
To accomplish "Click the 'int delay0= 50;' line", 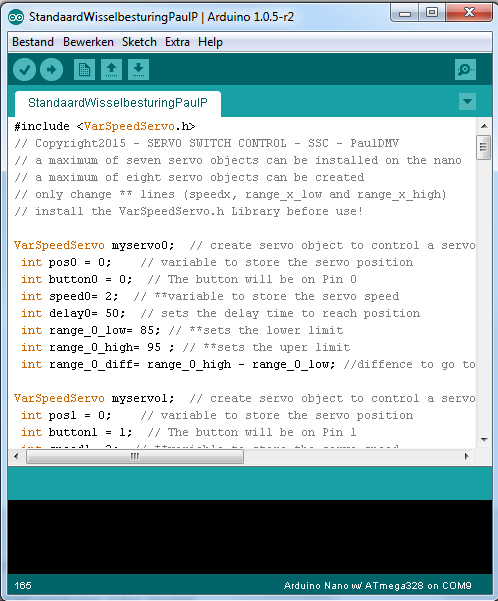I will pyautogui.click(x=220, y=313).
